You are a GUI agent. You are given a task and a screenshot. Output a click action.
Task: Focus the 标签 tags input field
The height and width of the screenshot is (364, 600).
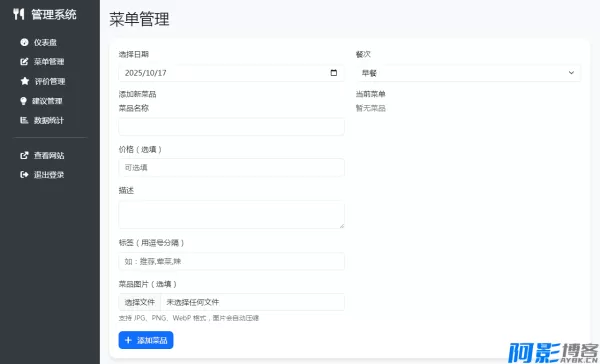click(x=231, y=261)
